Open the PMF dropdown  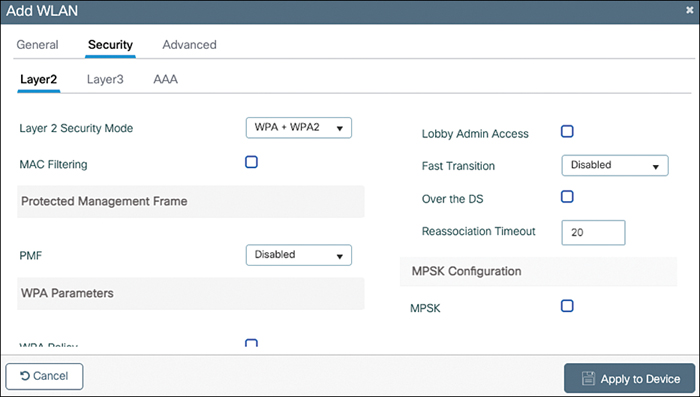[x=299, y=255]
